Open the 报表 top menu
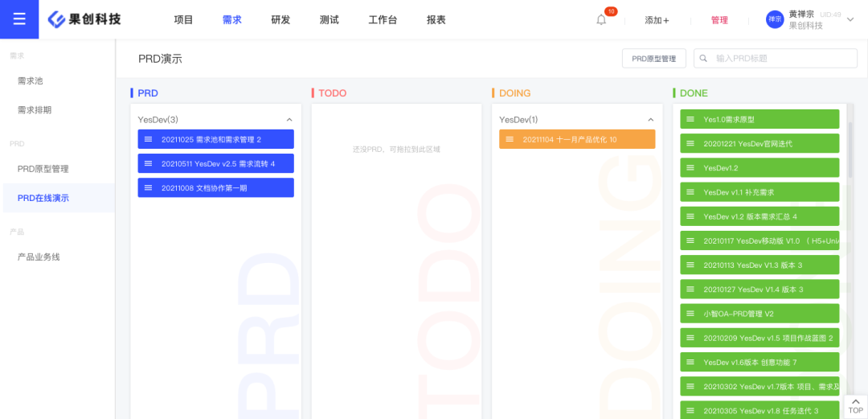868x419 pixels. tap(436, 20)
